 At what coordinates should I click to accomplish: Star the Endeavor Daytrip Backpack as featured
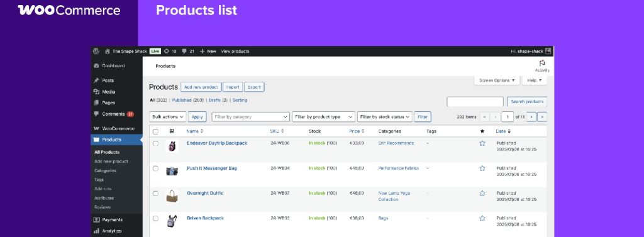[482, 143]
